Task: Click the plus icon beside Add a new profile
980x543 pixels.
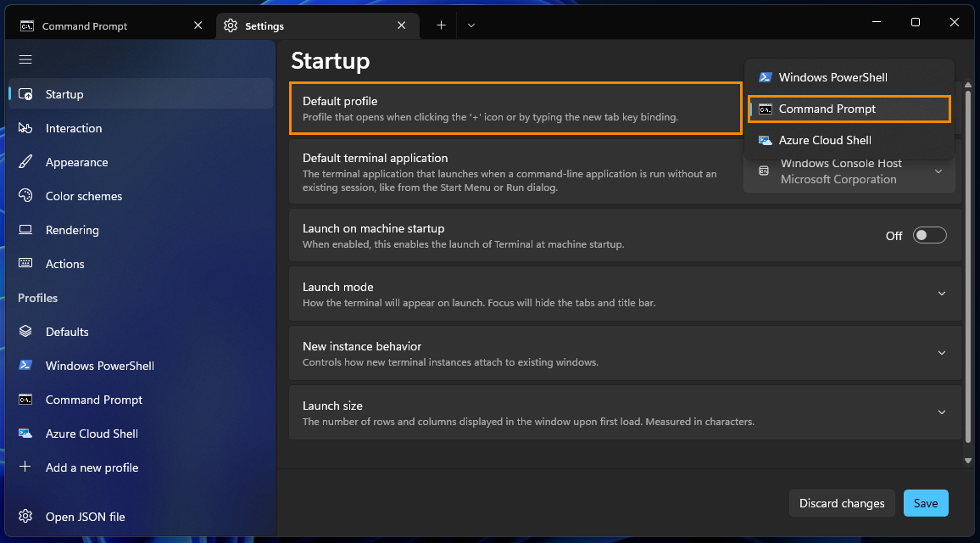Action: pos(25,467)
